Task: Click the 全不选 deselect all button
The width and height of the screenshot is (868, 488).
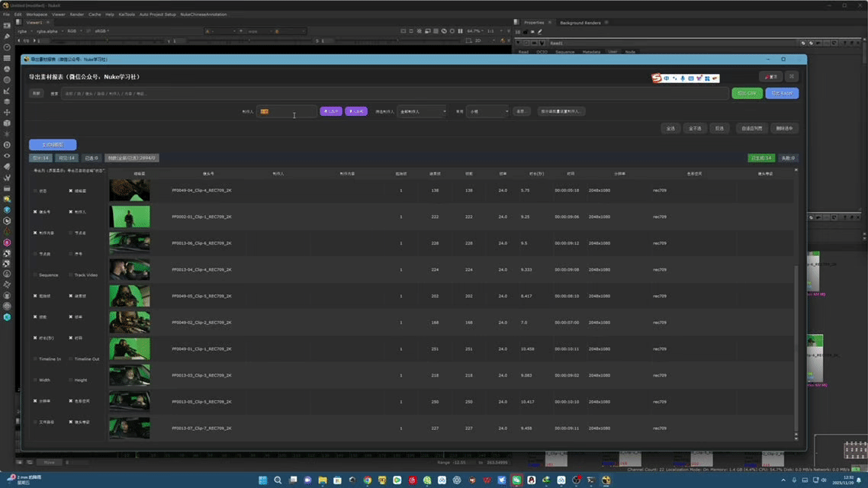Action: coord(696,128)
